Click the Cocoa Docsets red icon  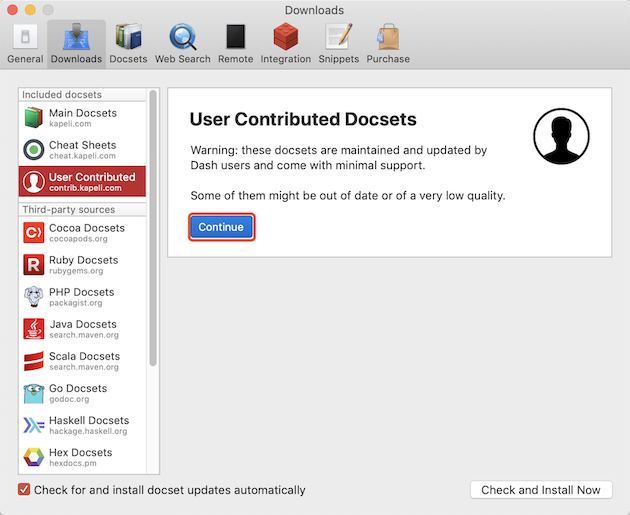pyautogui.click(x=34, y=233)
